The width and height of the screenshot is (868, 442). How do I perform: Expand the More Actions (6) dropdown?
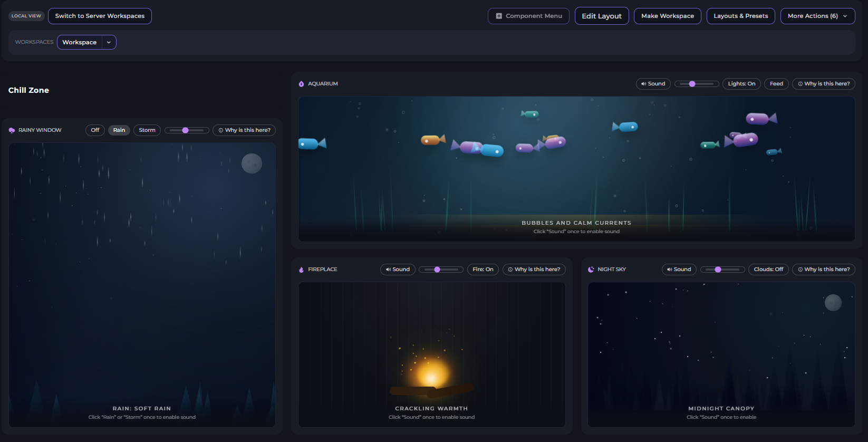[x=817, y=16]
